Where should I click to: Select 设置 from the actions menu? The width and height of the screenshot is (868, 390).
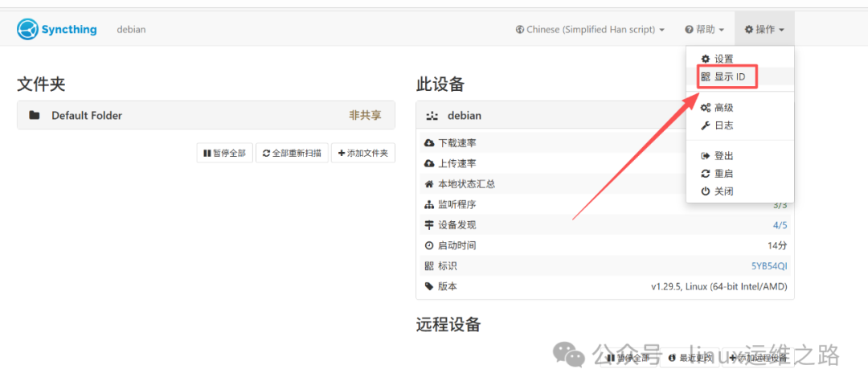point(739,59)
